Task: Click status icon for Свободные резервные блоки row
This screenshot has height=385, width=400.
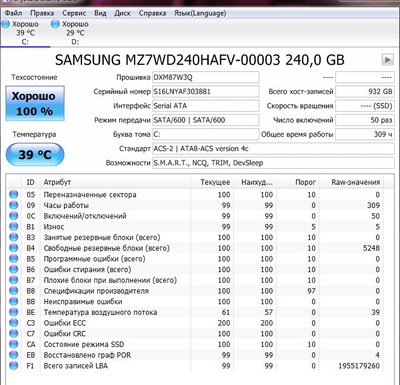Action: (x=14, y=248)
